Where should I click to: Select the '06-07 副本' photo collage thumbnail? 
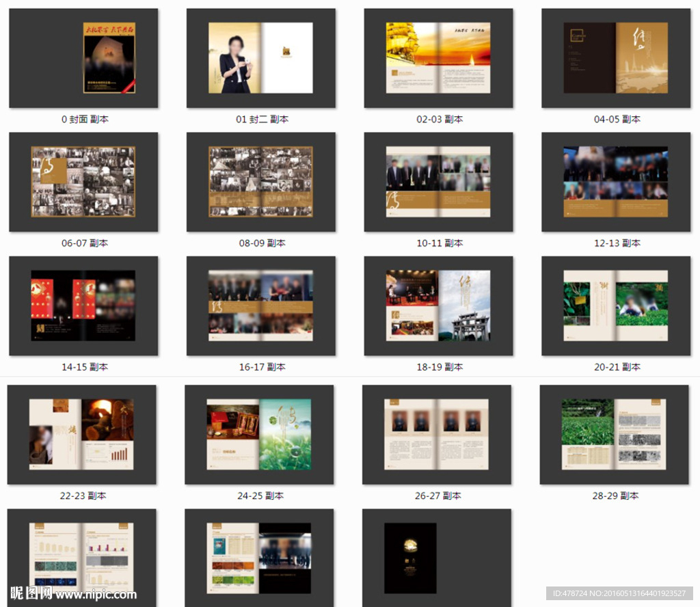coord(83,182)
